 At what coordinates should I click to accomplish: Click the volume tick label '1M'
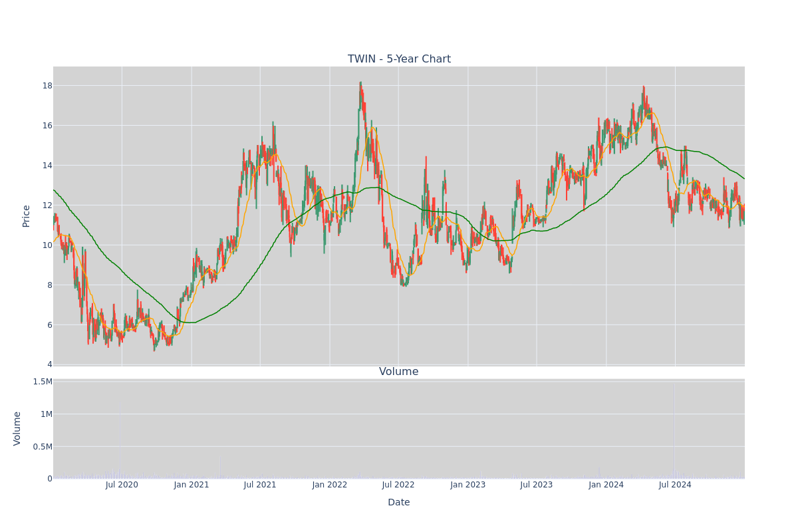point(46,414)
